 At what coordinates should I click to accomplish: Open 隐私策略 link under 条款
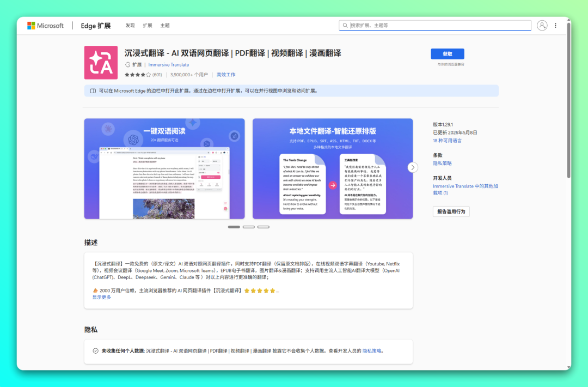click(x=442, y=164)
